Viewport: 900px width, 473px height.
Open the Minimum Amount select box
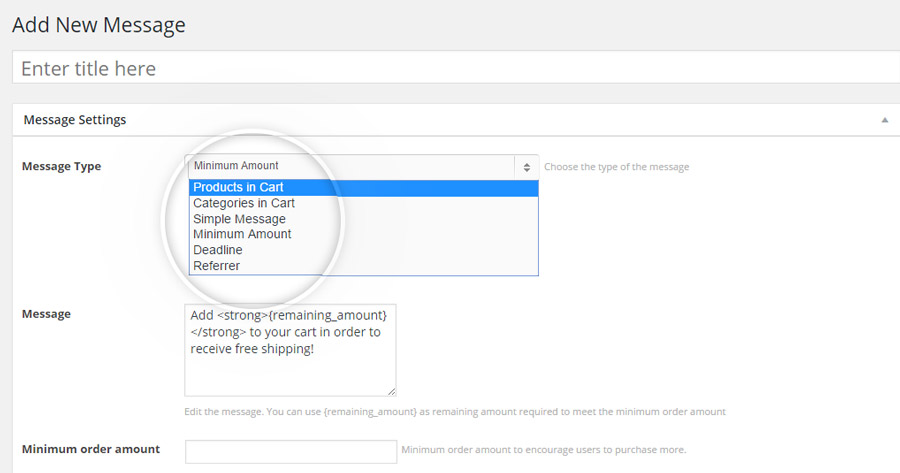(362, 166)
